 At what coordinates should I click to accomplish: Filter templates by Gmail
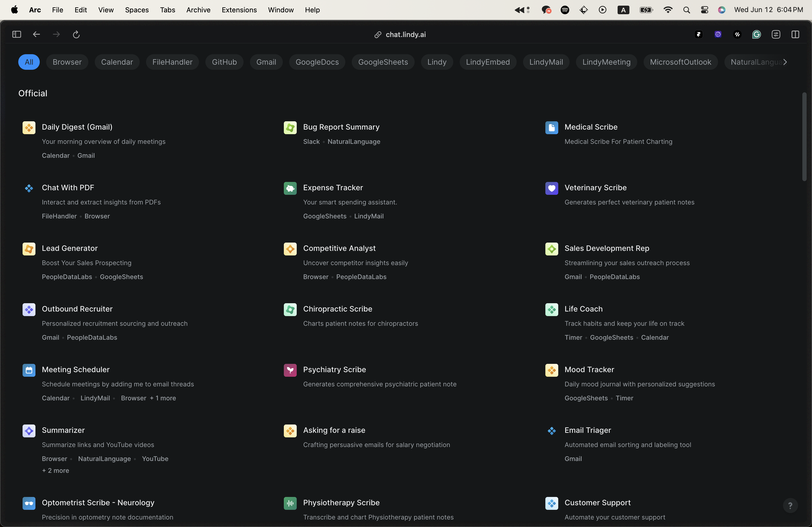(266, 62)
